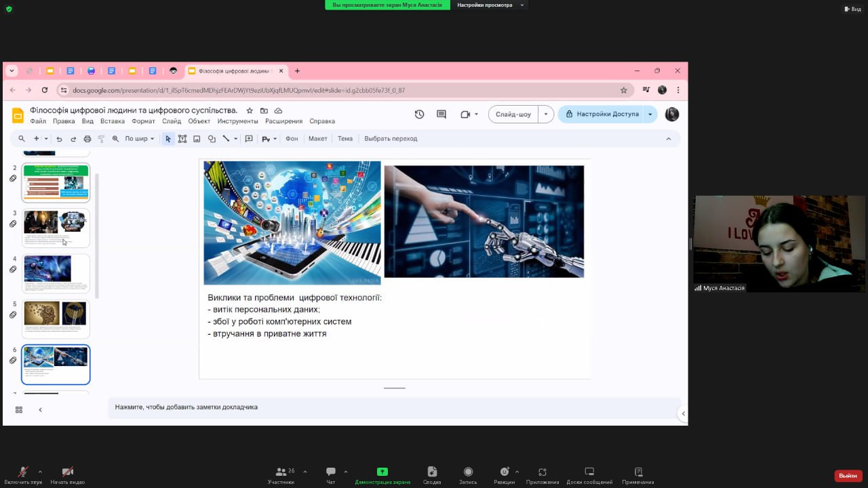Click the Zoom Записи record button
The width and height of the screenshot is (868, 488).
[468, 476]
